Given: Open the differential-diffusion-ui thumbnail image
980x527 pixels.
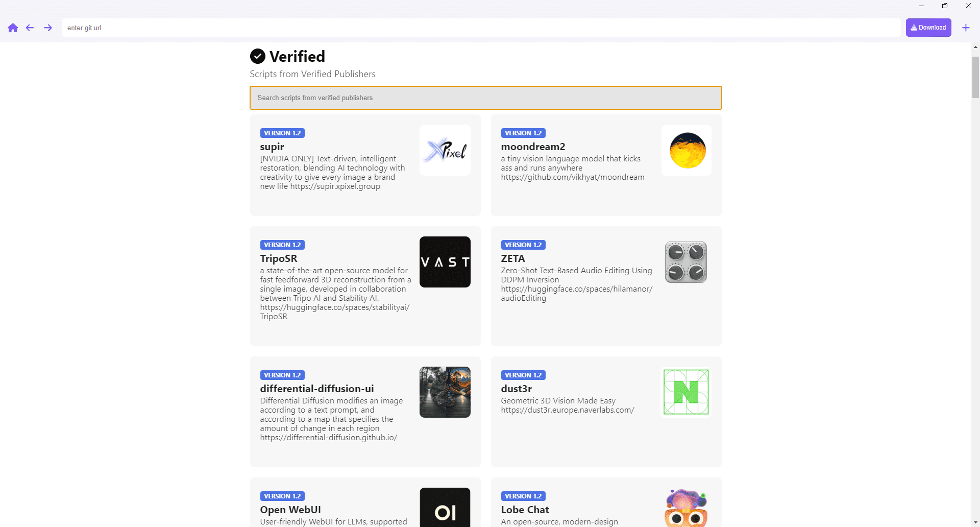Looking at the screenshot, I should [445, 392].
